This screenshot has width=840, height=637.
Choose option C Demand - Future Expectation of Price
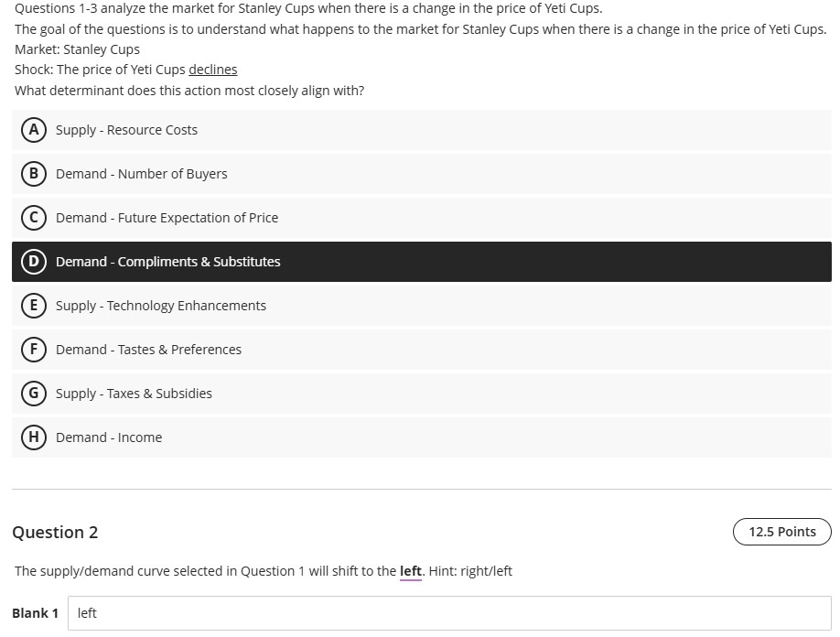coord(167,217)
